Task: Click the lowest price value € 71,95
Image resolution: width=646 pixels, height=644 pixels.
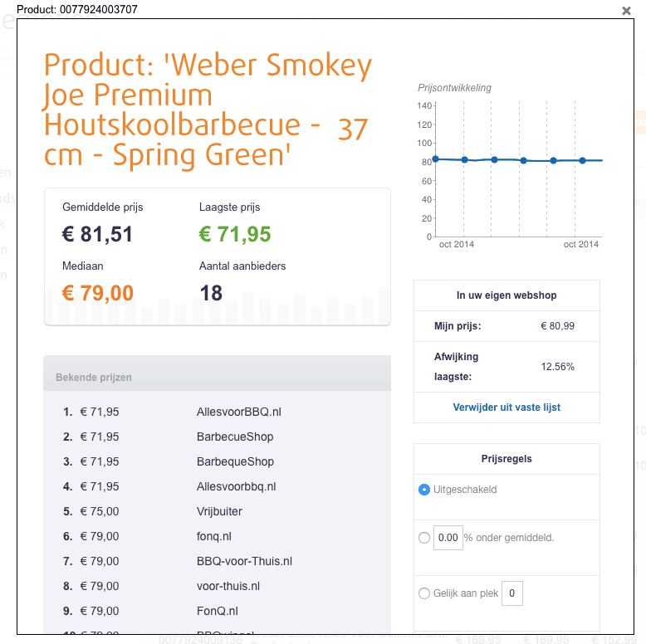Action: tap(235, 235)
